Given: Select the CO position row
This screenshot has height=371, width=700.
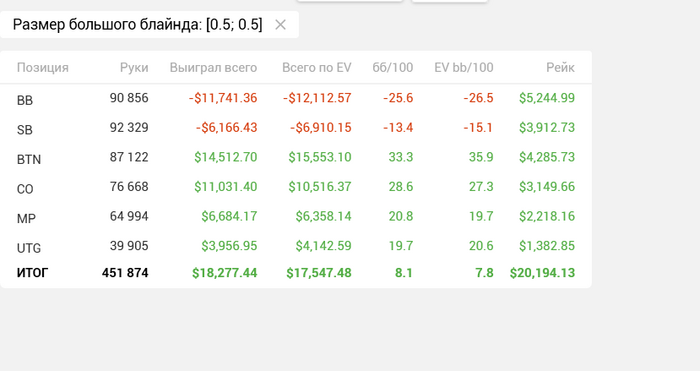Looking at the screenshot, I should click(296, 187).
